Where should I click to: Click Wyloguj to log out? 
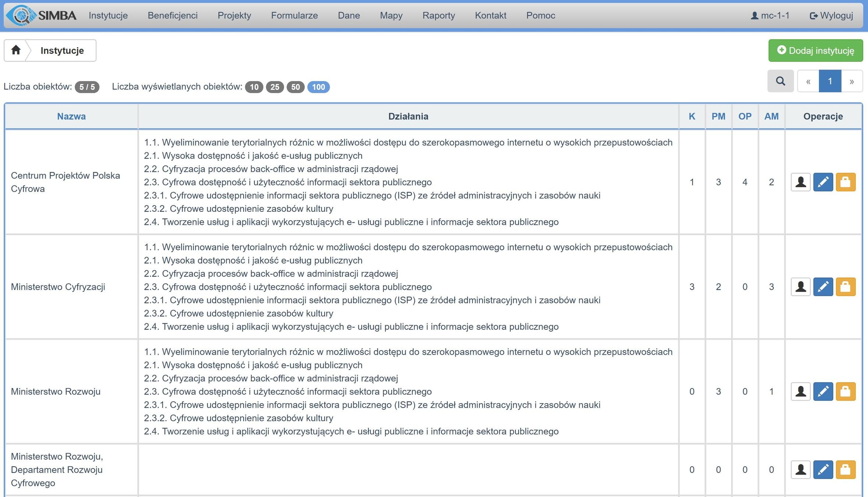[831, 15]
